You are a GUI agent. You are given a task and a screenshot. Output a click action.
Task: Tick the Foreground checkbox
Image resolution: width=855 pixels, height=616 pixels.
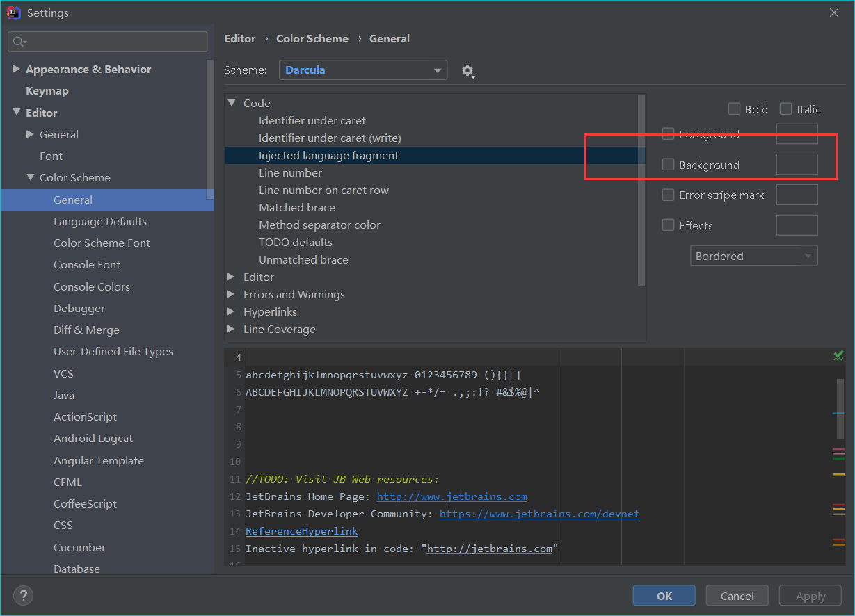668,133
